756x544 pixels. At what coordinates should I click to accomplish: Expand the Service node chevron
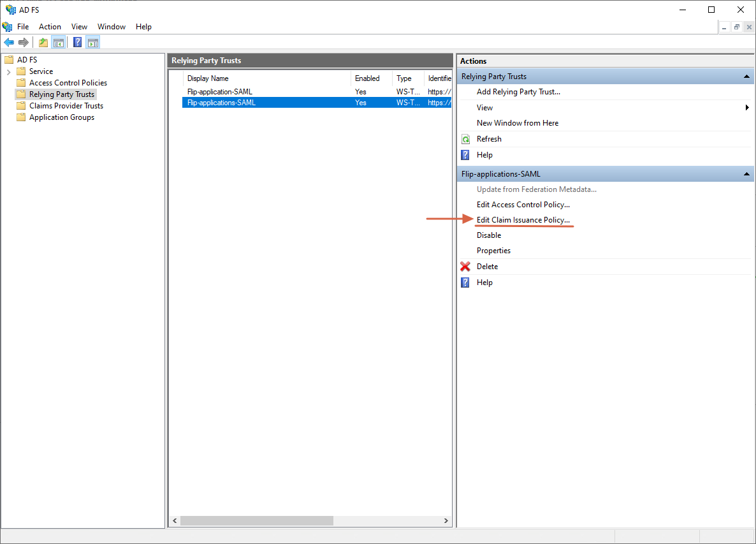point(9,72)
